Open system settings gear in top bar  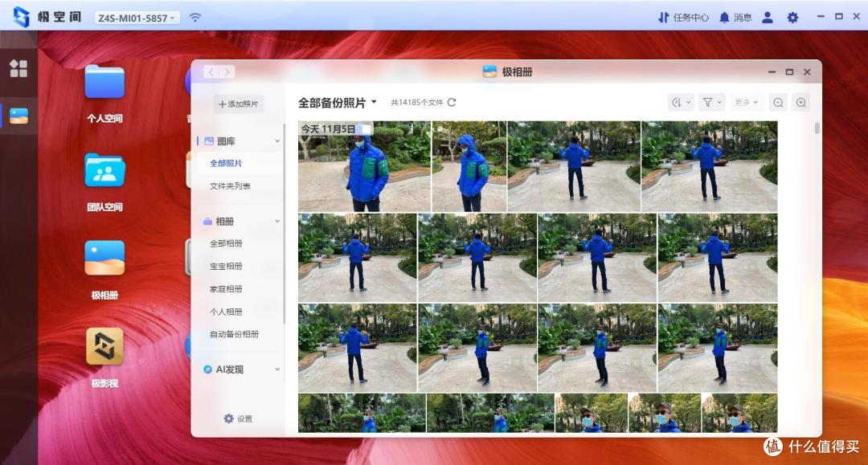click(x=792, y=18)
